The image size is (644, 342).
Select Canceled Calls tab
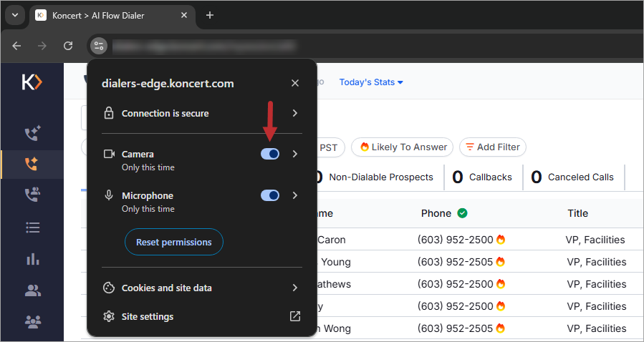(x=573, y=177)
